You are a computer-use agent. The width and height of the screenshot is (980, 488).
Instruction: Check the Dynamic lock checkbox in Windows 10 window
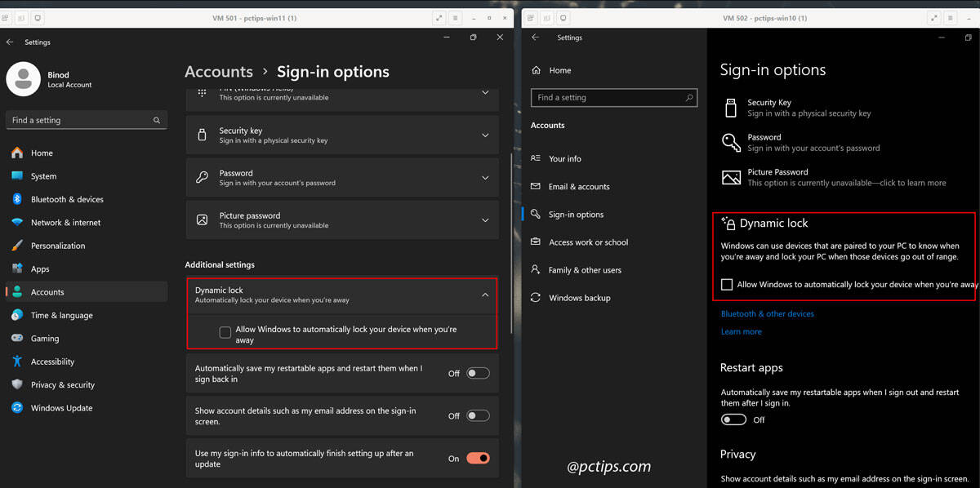click(x=727, y=284)
